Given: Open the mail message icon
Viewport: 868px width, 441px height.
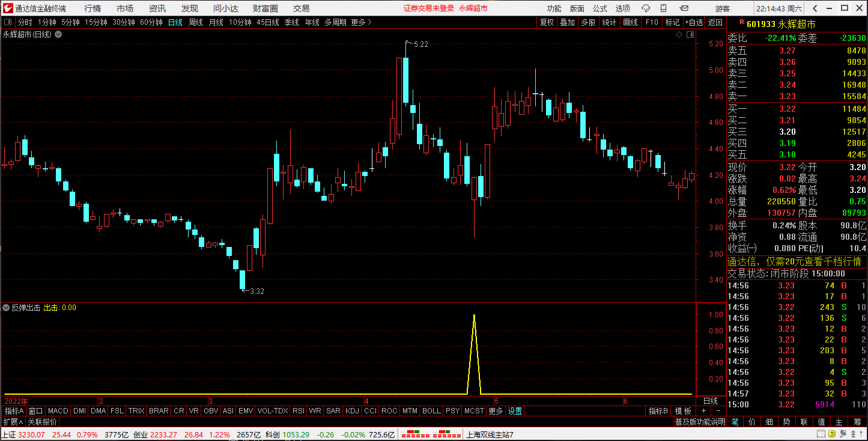Looking at the screenshot, I should (683, 8).
